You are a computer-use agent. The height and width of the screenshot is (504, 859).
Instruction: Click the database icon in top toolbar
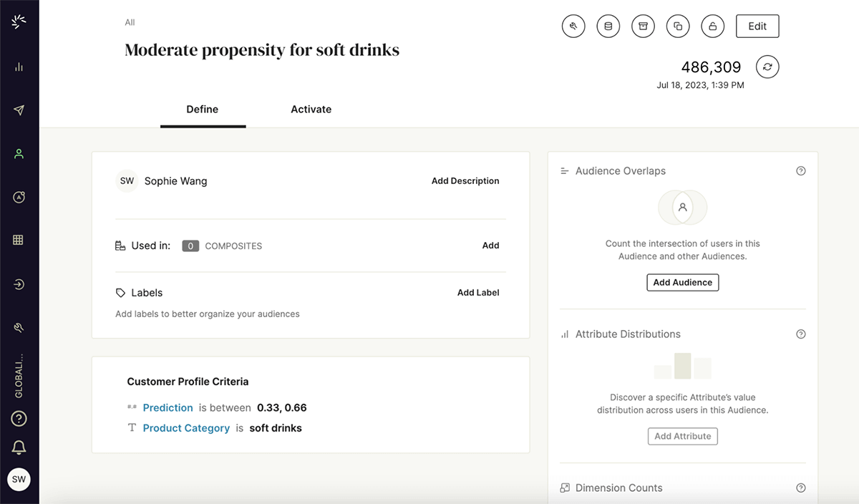(608, 26)
